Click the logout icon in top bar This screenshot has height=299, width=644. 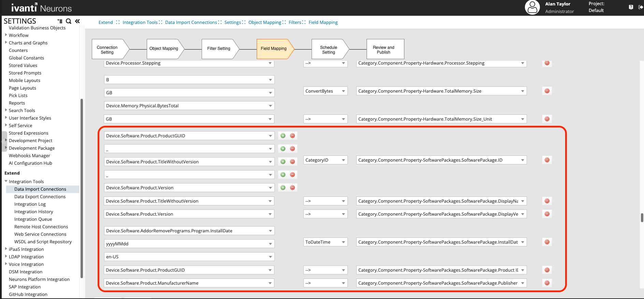coord(641,7)
